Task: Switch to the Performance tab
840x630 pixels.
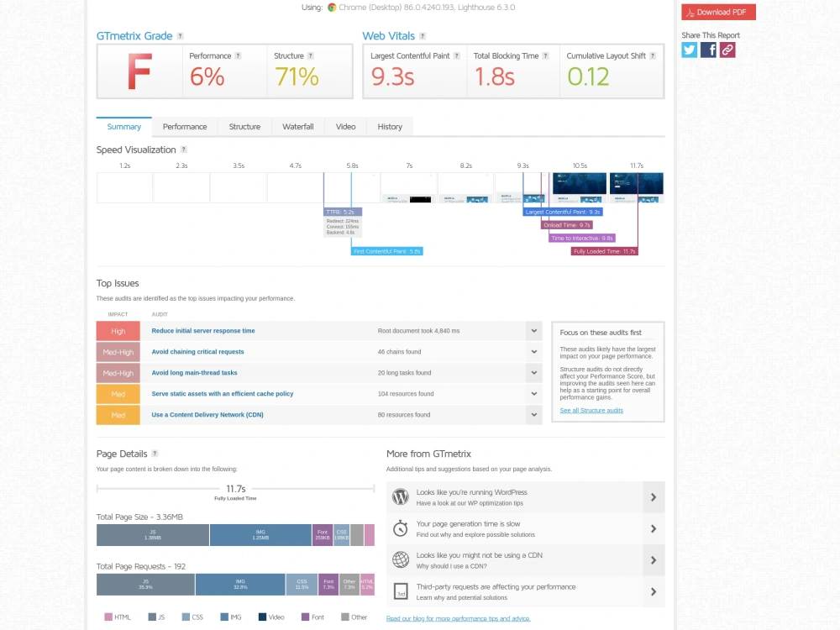Action: coord(185,127)
